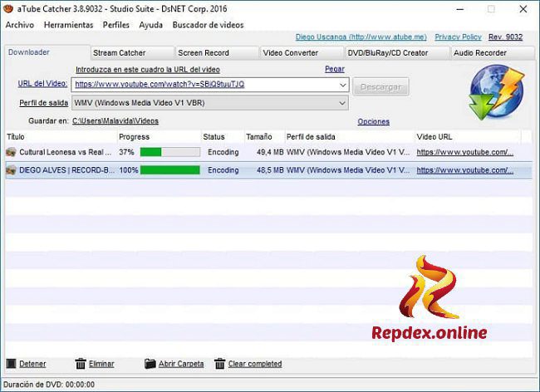Close the aTube Catcher window
The width and height of the screenshot is (540, 392).
coord(523,9)
